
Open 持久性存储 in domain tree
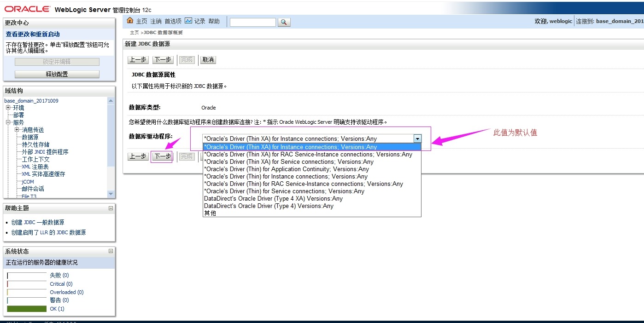coord(35,144)
